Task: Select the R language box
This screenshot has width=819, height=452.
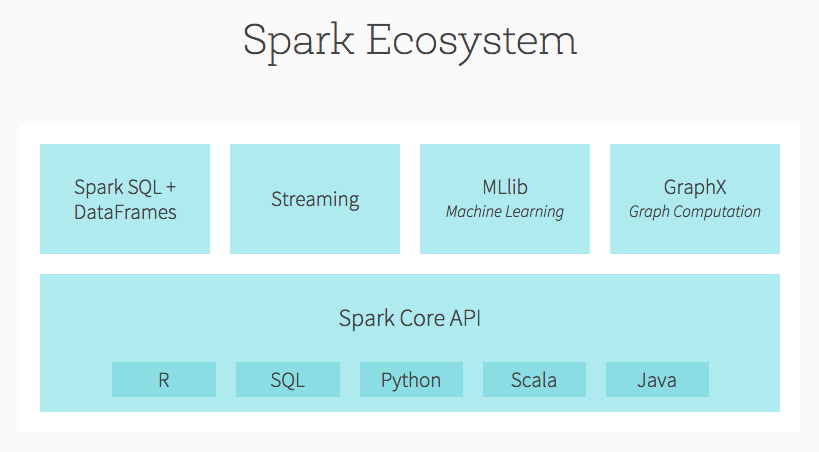Action: click(x=164, y=380)
